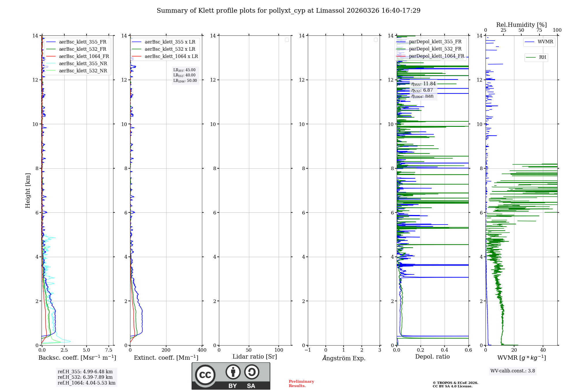The height and width of the screenshot is (392, 577).
Task: Click the parDepol_klett_532_FR legend entry
Action: click(435, 49)
